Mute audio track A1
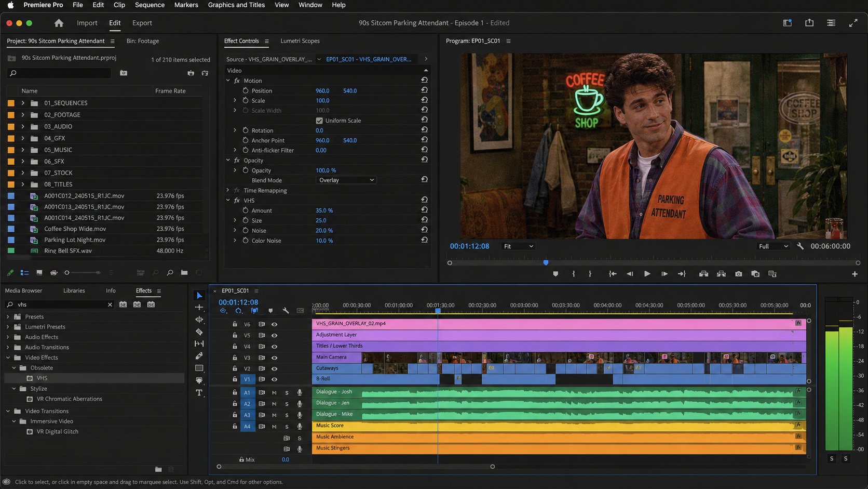This screenshot has width=868, height=489. (274, 393)
